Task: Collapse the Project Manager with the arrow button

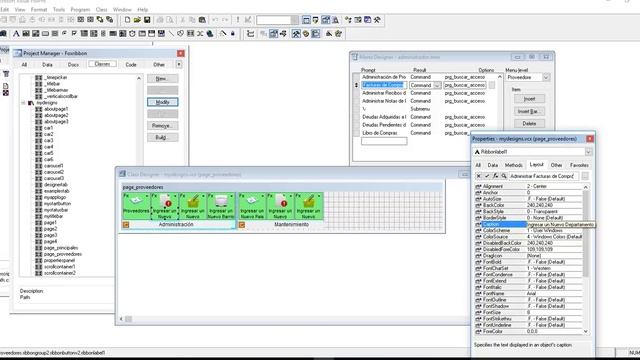Action: pyautogui.click(x=179, y=64)
